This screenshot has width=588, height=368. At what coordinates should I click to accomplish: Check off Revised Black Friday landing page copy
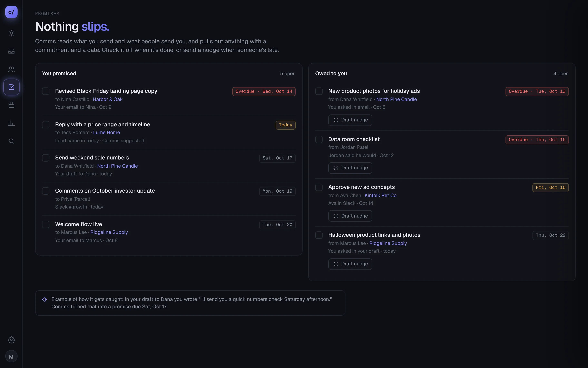pos(46,91)
